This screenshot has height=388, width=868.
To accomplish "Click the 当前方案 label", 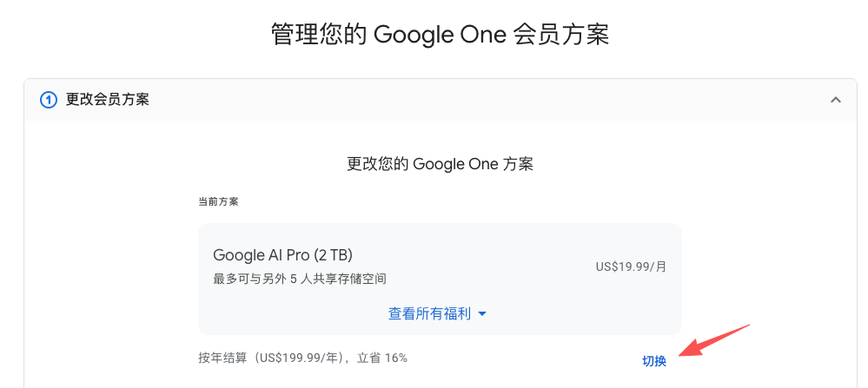I will click(x=218, y=201).
